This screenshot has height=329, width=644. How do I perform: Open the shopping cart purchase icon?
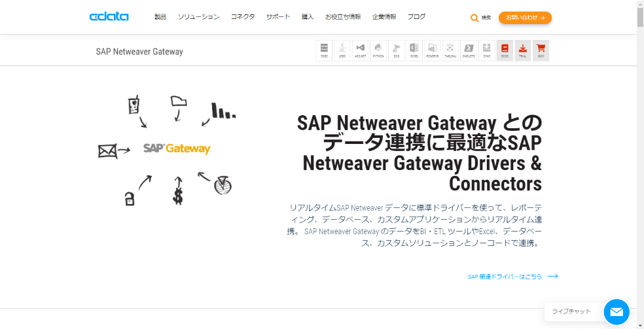click(x=541, y=50)
